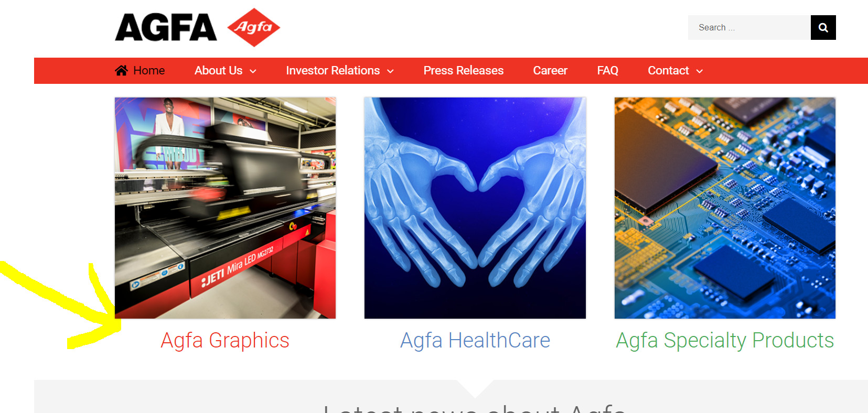Open the Jeti Mira printer image
Screen dimensions: 868x413
tap(225, 208)
